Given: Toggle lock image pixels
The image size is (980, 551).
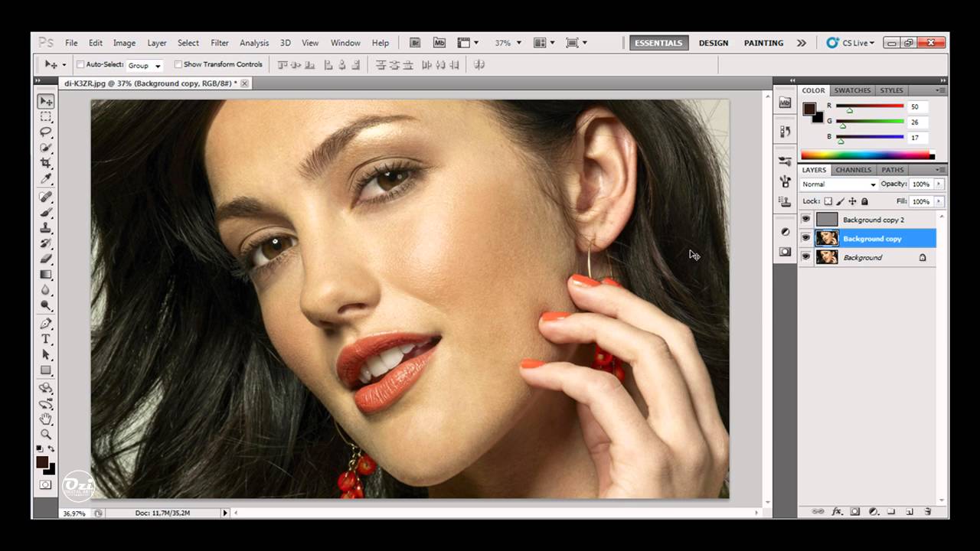Looking at the screenshot, I should pyautogui.click(x=840, y=201).
